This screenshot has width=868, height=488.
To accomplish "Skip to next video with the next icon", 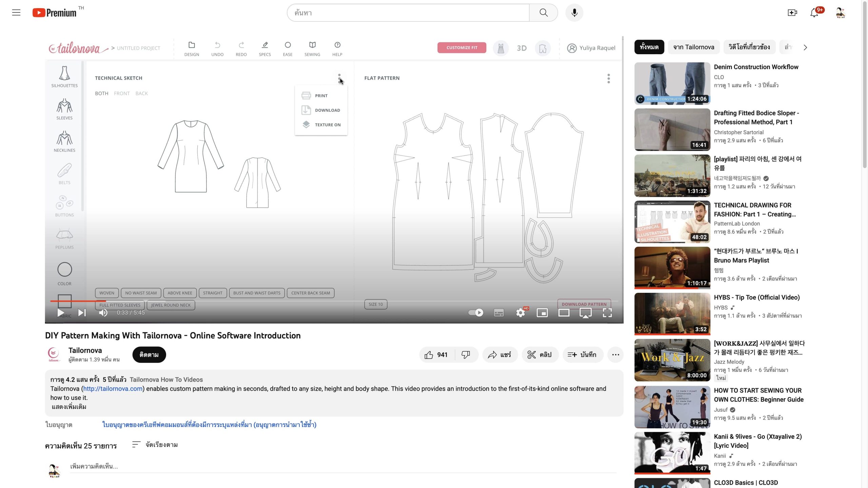I will point(82,312).
